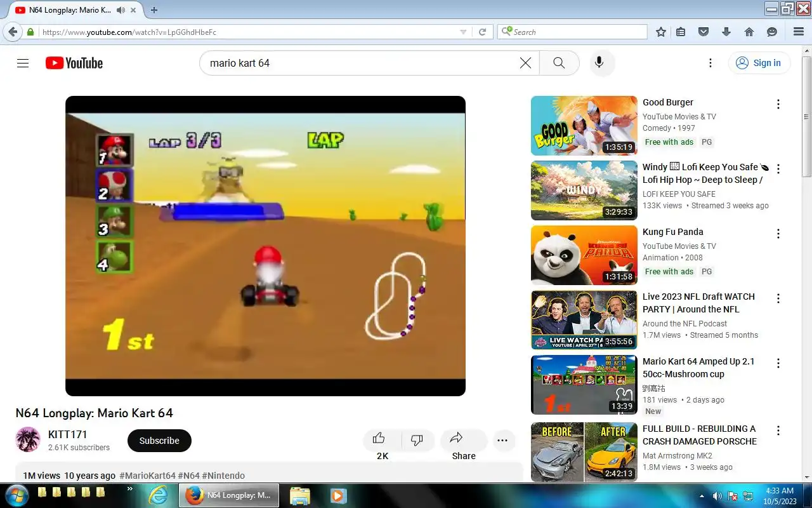Open the taskbar clock and date

pos(780,496)
